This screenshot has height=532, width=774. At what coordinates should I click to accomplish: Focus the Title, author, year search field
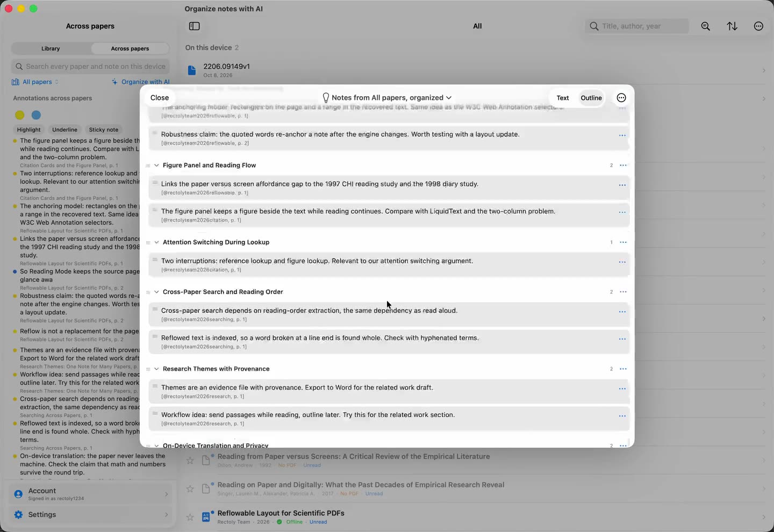[637, 26]
